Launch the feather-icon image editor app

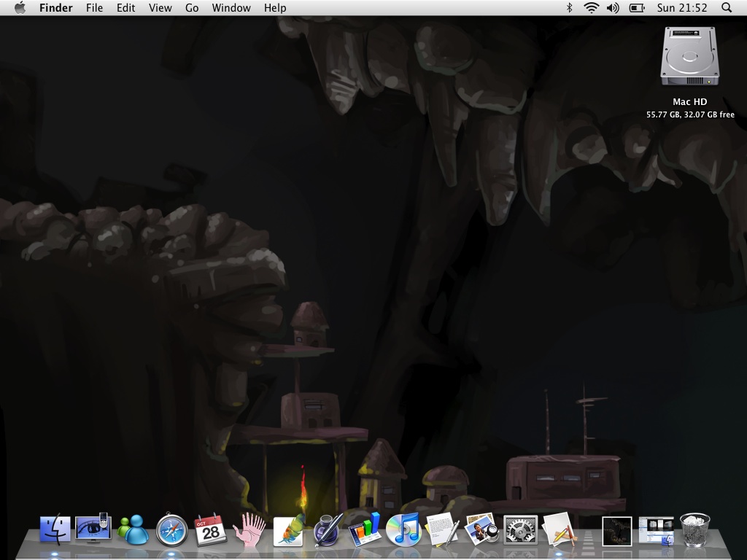click(289, 530)
